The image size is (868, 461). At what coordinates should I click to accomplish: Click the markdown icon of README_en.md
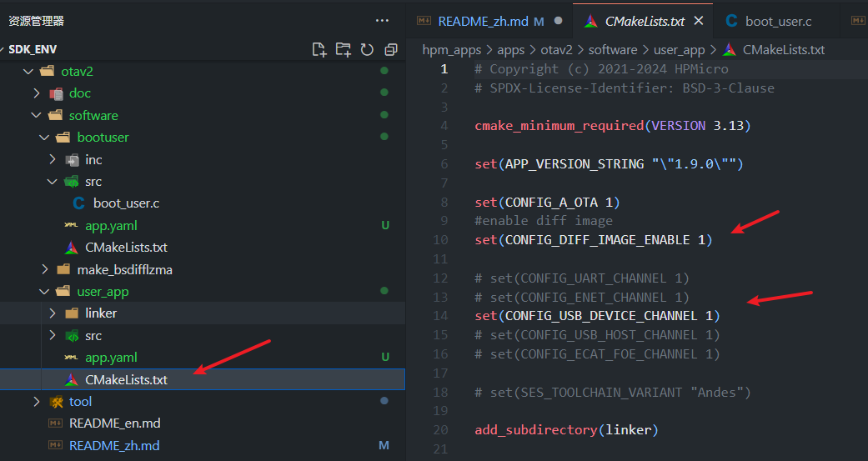(x=55, y=423)
